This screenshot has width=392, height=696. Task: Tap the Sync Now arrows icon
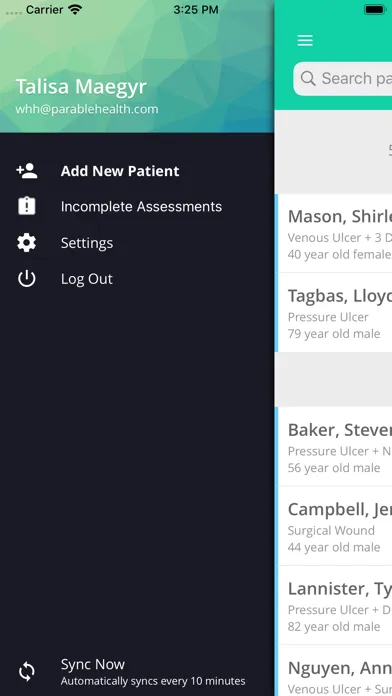click(27, 672)
